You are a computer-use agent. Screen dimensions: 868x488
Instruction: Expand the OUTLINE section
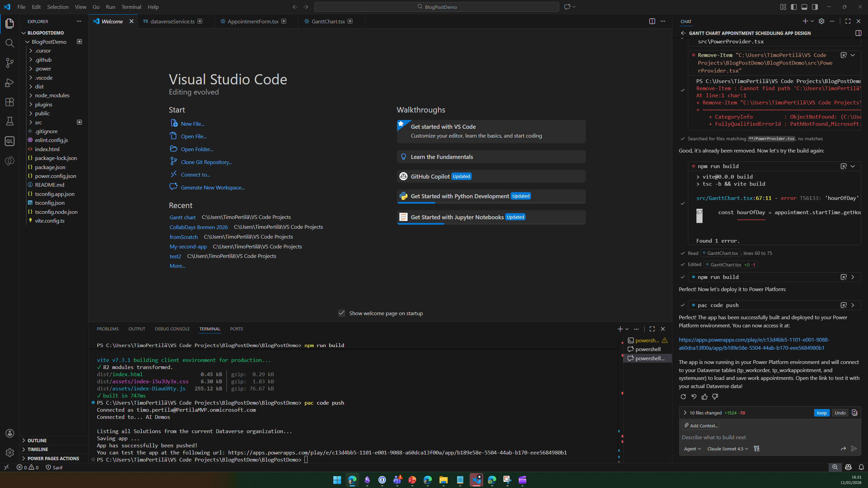point(37,441)
